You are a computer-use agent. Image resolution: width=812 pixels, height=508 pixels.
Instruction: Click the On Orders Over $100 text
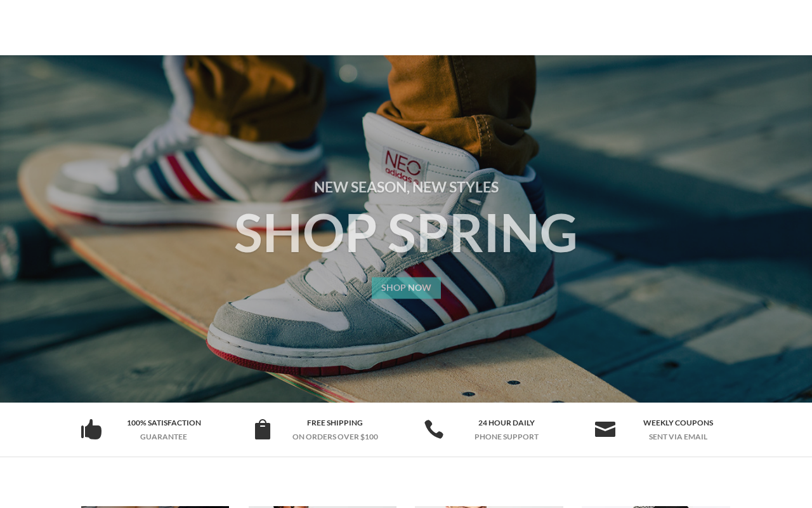point(335,437)
